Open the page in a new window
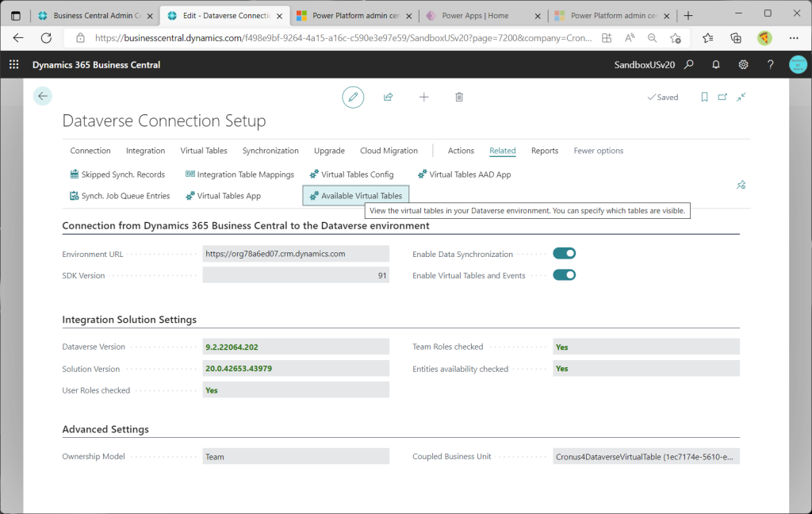Image resolution: width=812 pixels, height=514 pixels. pos(722,97)
